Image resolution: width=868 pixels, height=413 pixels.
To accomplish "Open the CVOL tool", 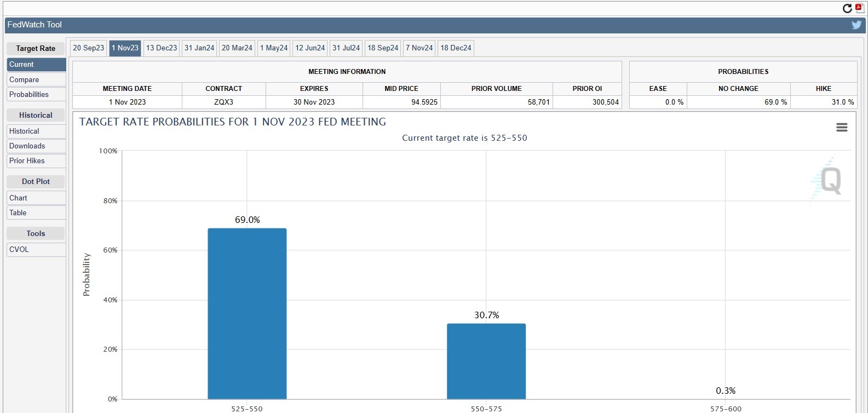I will pyautogui.click(x=36, y=249).
